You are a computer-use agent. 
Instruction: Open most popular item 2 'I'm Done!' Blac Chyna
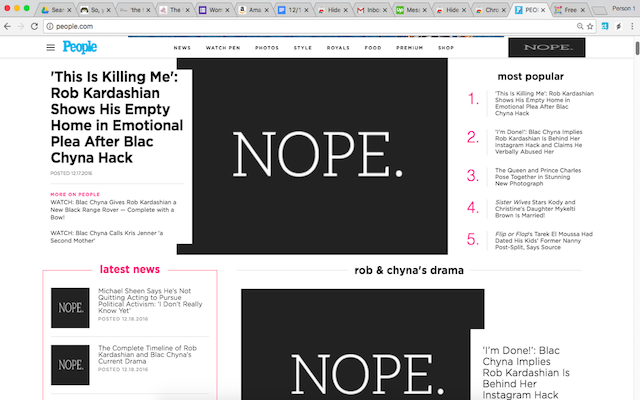click(x=539, y=142)
